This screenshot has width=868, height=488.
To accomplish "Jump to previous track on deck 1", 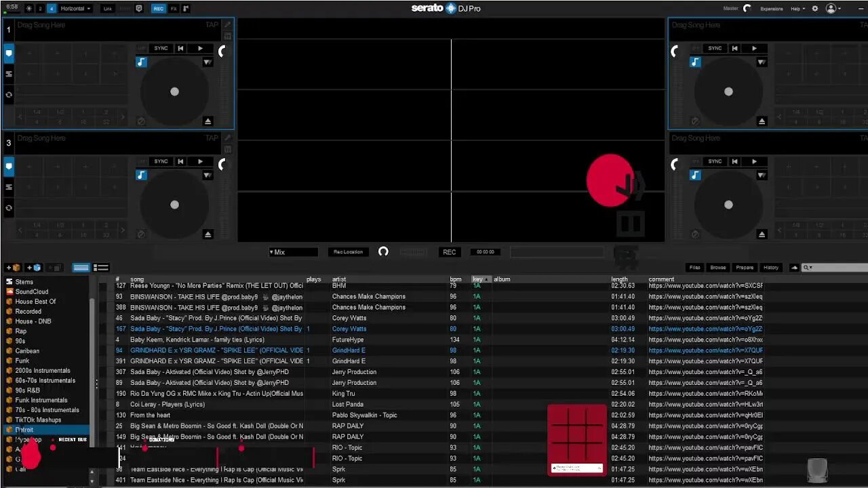I will point(180,48).
